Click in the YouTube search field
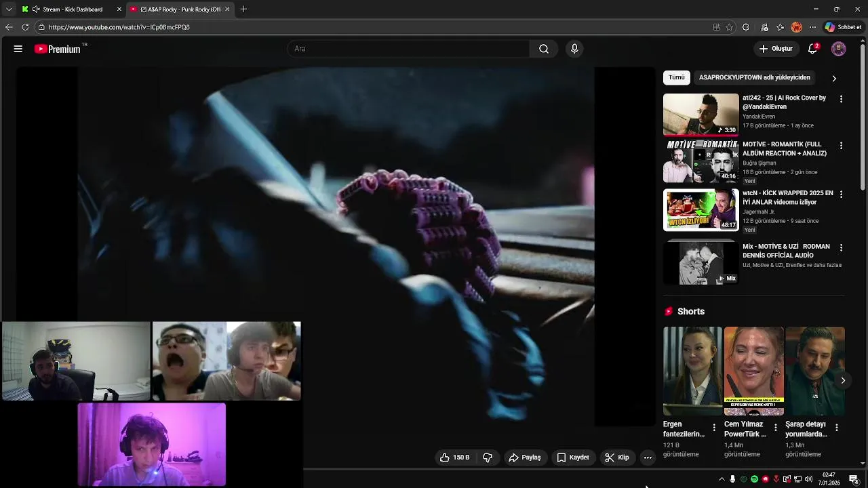Screen dimensions: 868x488 click(409, 49)
